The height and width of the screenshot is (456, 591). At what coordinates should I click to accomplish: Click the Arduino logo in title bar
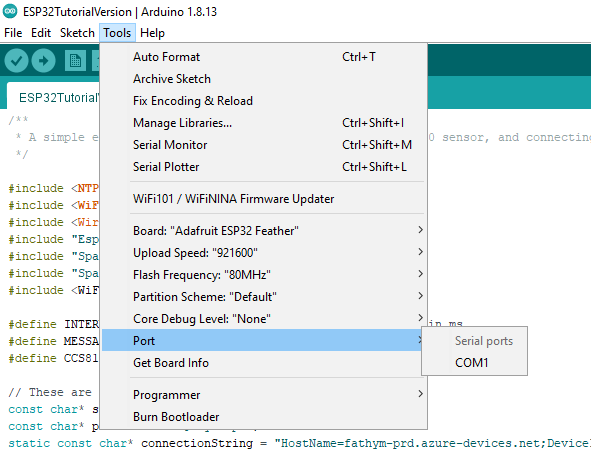click(10, 11)
